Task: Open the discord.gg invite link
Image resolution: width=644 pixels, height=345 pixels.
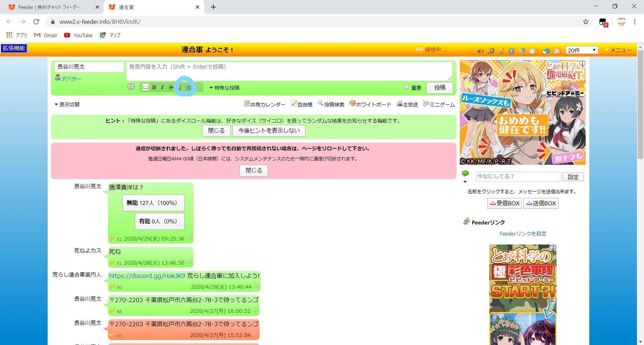Action: 146,276
